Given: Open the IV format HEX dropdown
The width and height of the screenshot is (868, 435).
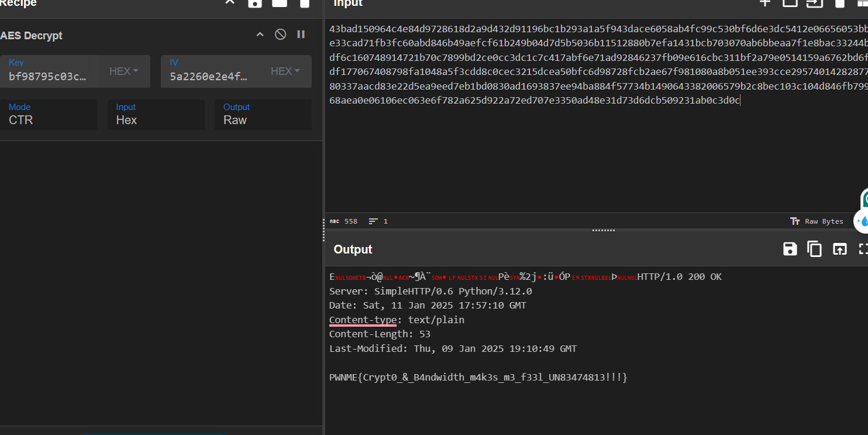Looking at the screenshot, I should click(x=285, y=71).
